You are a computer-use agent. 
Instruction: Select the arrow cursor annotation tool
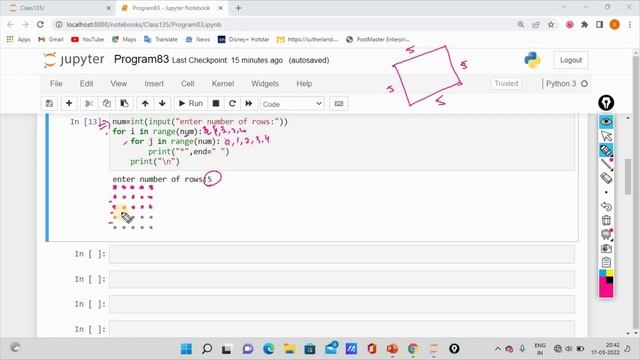(606, 136)
